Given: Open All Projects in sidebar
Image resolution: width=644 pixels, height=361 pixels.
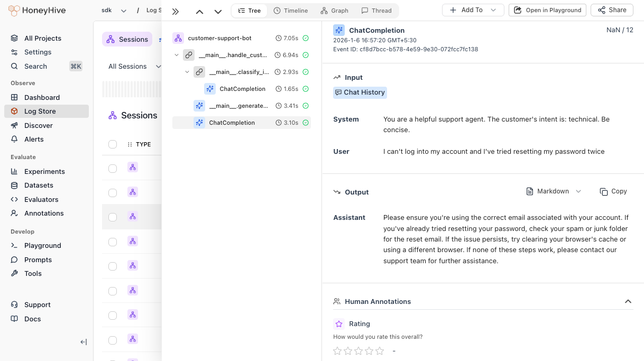Looking at the screenshot, I should click(x=43, y=38).
